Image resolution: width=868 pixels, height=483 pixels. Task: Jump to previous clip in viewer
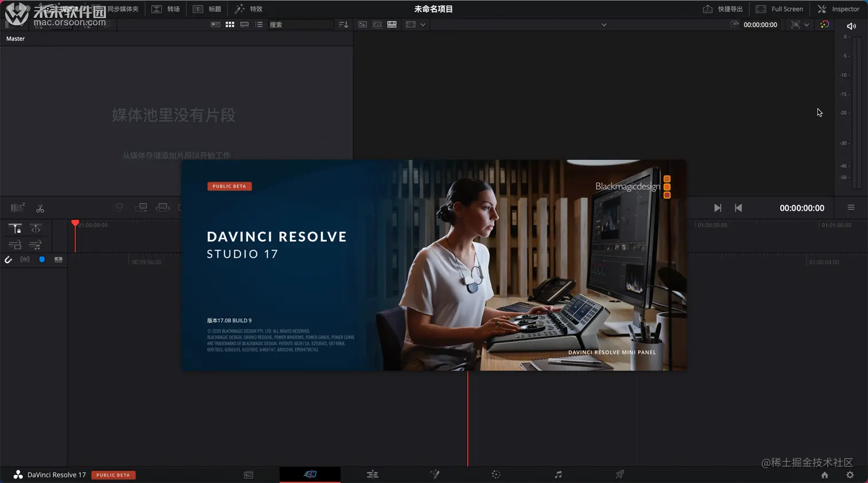tap(738, 208)
